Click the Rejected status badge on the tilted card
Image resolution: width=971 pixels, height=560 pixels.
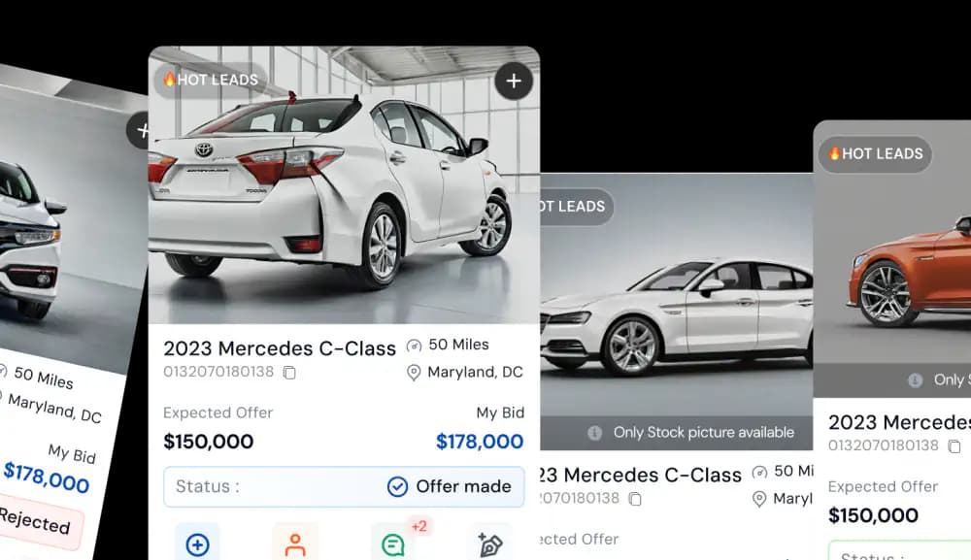[37, 521]
